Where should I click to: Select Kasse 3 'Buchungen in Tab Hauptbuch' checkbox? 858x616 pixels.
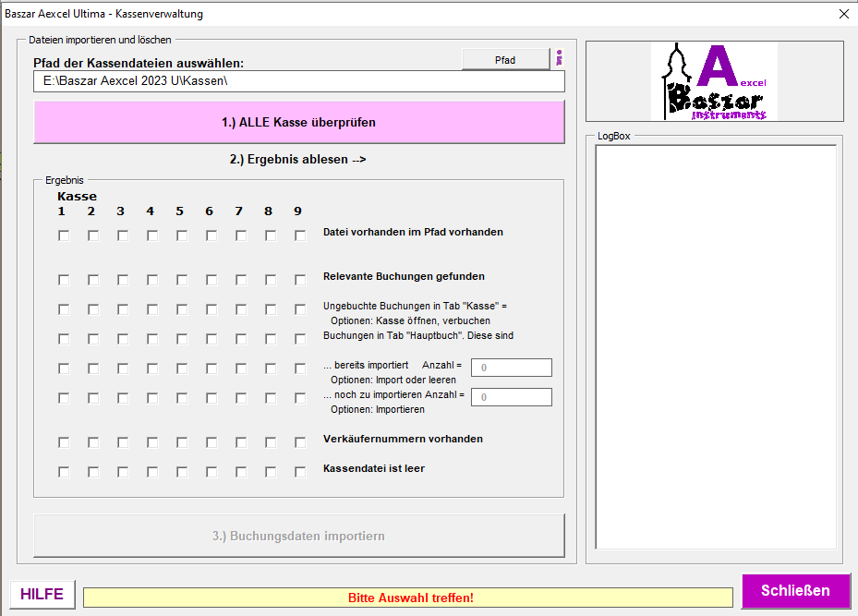[123, 339]
